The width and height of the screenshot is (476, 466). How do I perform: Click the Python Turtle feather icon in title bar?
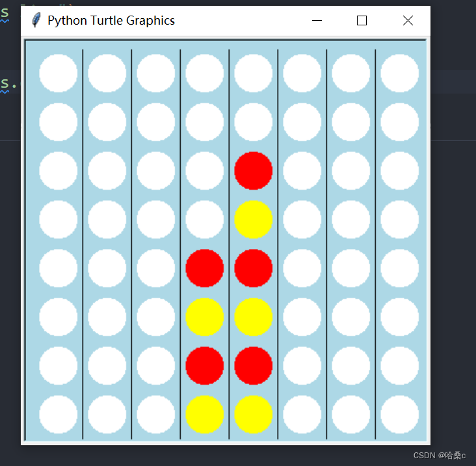click(x=36, y=20)
